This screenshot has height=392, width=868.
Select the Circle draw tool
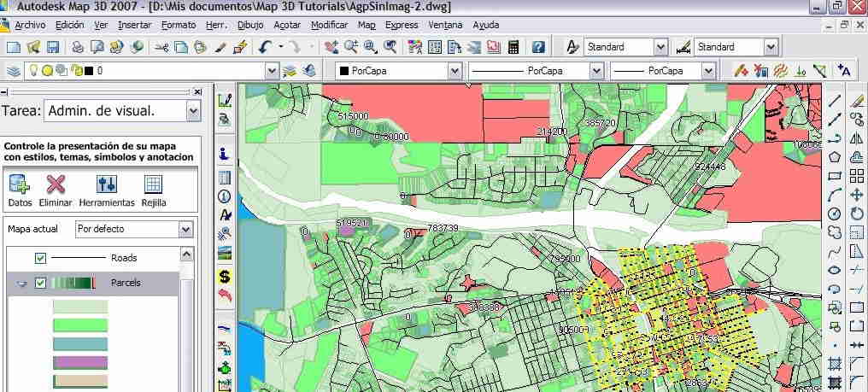pyautogui.click(x=835, y=214)
